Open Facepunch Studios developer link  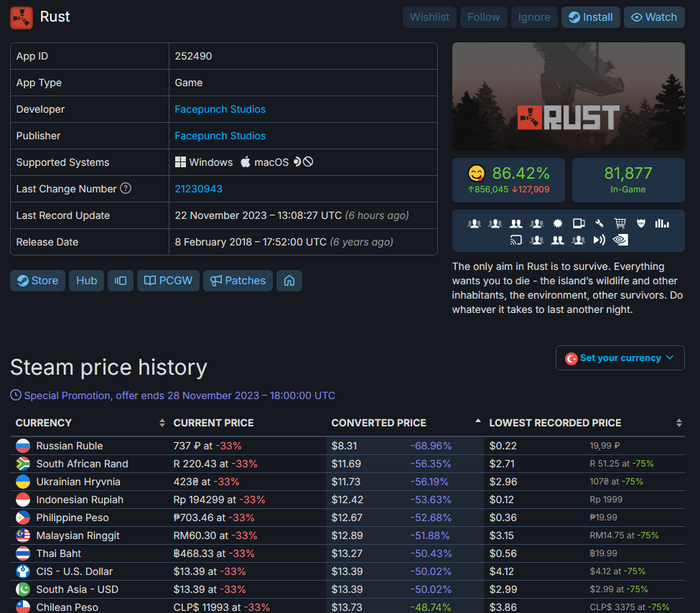(220, 109)
